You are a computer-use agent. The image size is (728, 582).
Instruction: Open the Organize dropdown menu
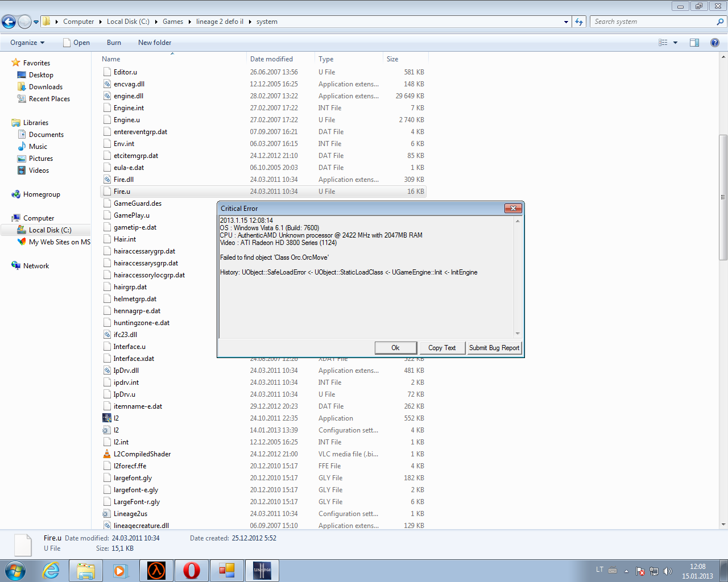pyautogui.click(x=27, y=43)
